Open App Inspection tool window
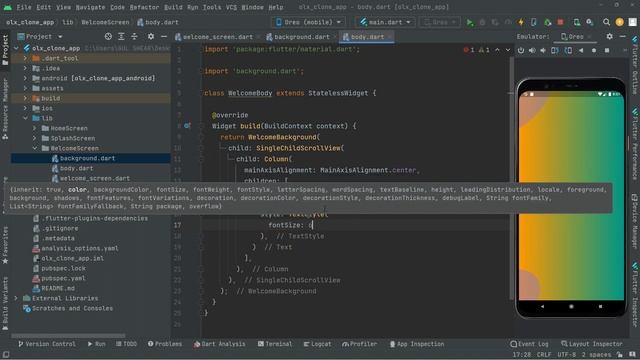 point(417,344)
